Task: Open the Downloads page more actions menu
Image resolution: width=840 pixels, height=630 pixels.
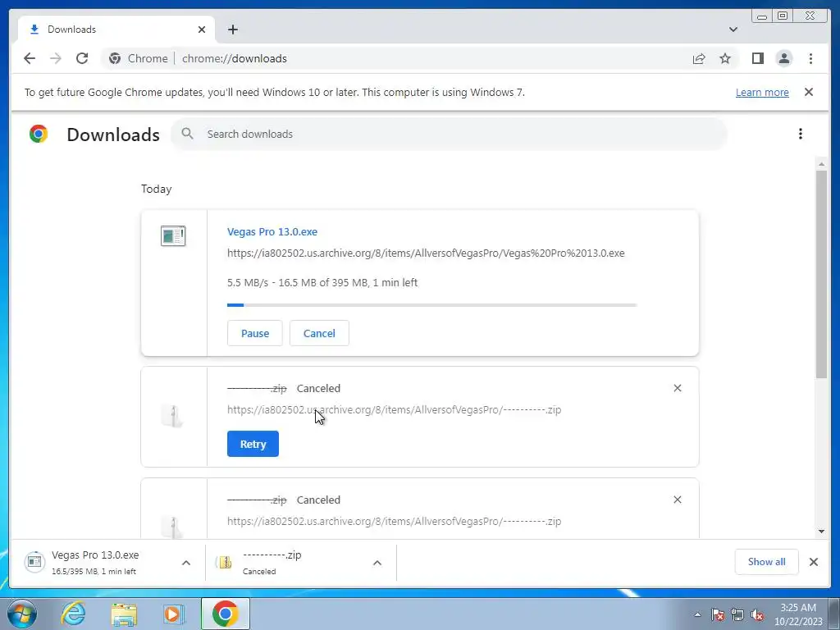Action: click(x=801, y=134)
